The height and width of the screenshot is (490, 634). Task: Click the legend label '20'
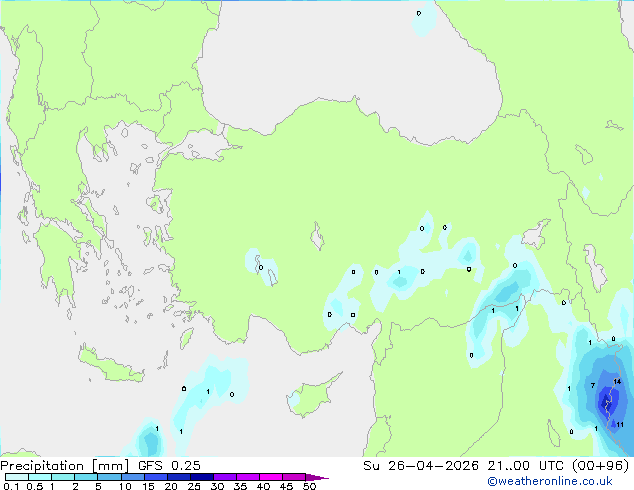[x=171, y=486]
